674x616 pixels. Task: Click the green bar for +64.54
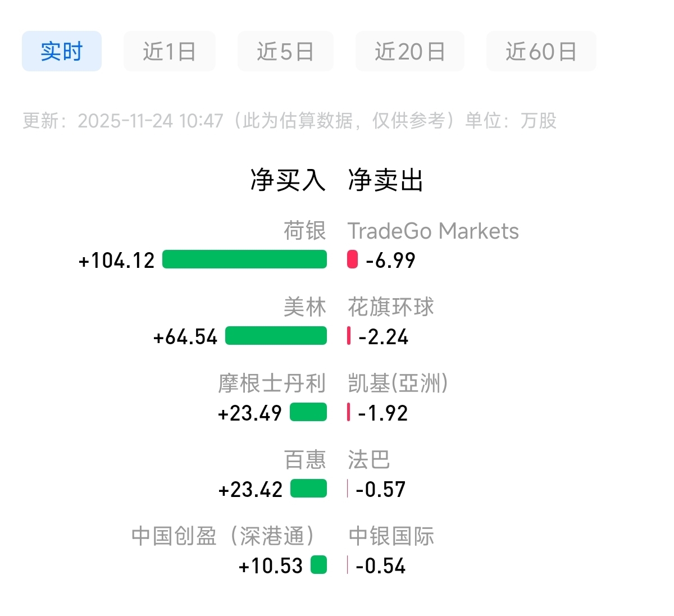(276, 336)
